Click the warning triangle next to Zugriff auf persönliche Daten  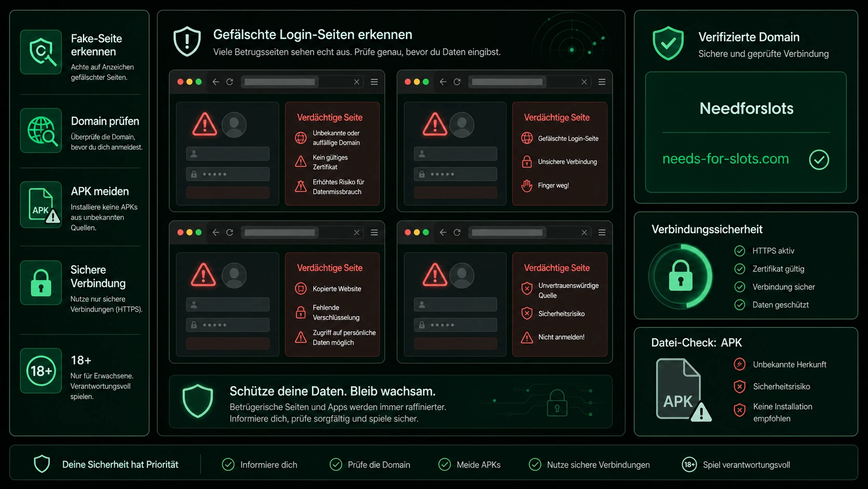pos(301,337)
